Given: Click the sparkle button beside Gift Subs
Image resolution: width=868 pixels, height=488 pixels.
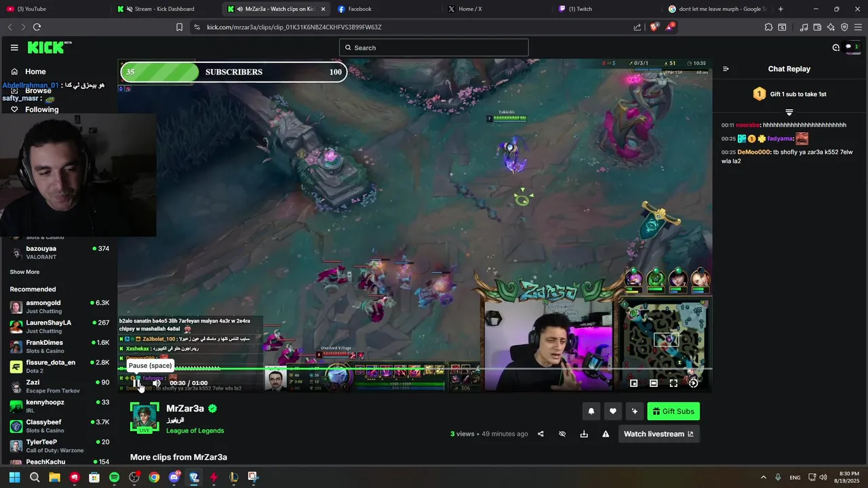Looking at the screenshot, I should tap(634, 411).
